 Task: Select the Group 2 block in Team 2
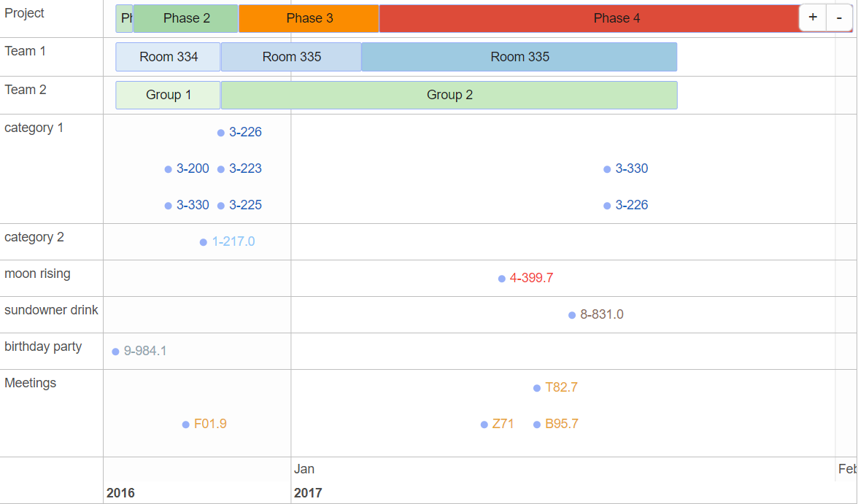(x=449, y=95)
